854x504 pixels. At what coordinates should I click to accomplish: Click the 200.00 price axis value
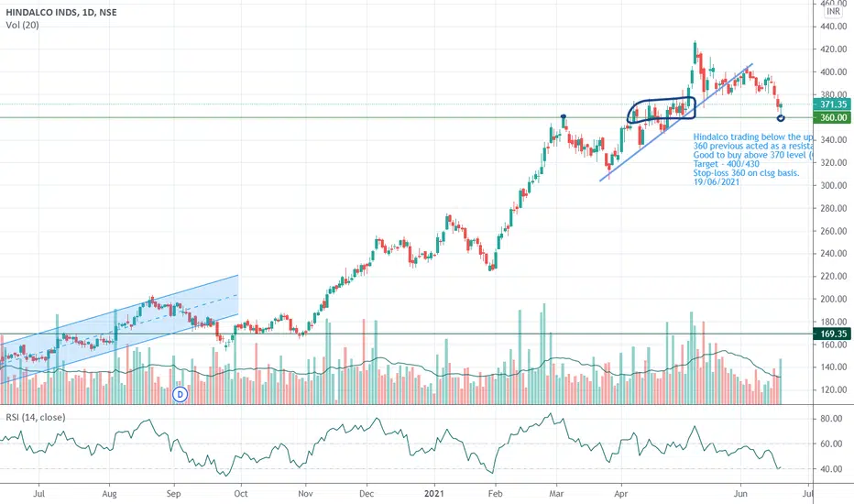tap(833, 299)
